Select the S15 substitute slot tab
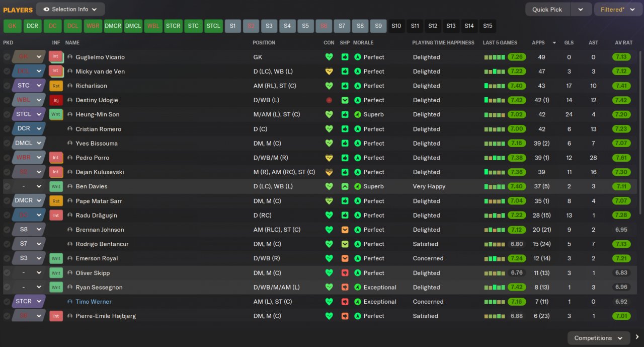Screen dimensions: 644x347 click(488, 26)
